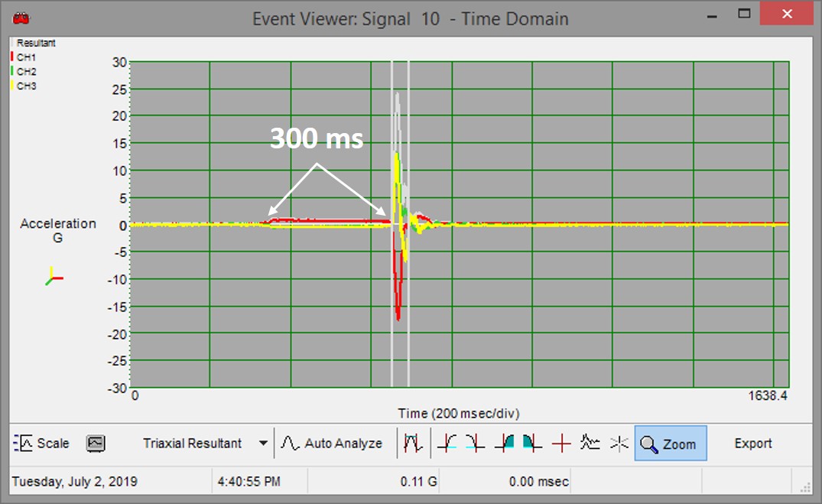Click the Export button
Screen dimensions: 822x504
click(753, 443)
